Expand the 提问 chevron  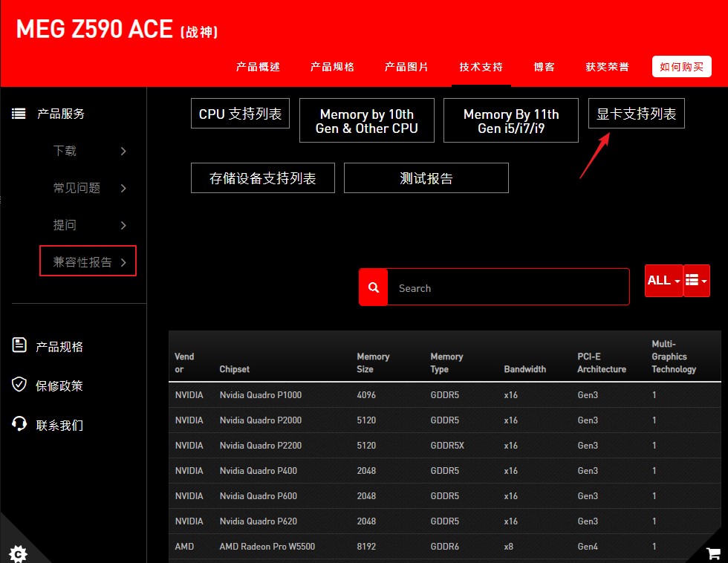[123, 225]
